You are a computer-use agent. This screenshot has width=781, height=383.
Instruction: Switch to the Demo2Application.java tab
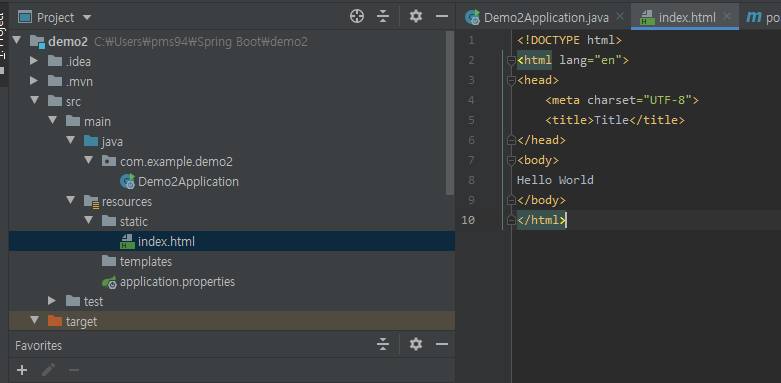point(546,18)
